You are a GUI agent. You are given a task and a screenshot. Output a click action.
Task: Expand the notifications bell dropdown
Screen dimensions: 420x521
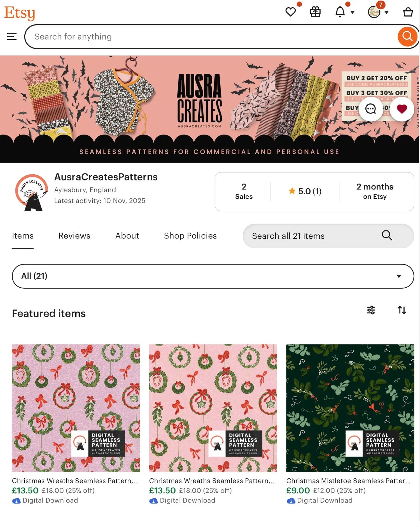click(345, 12)
